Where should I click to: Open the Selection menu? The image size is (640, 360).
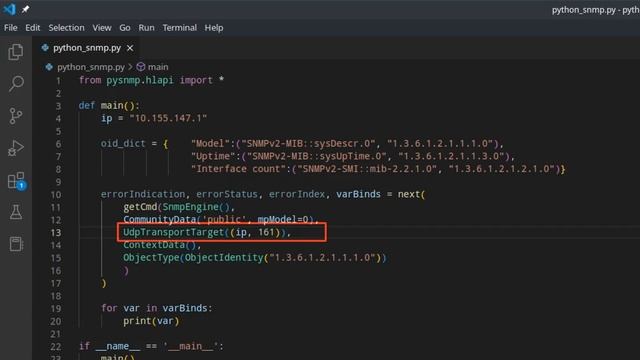(x=66, y=28)
